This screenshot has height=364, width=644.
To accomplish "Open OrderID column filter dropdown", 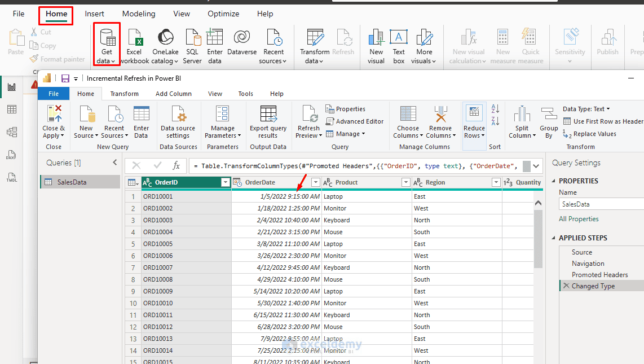I will [x=226, y=182].
